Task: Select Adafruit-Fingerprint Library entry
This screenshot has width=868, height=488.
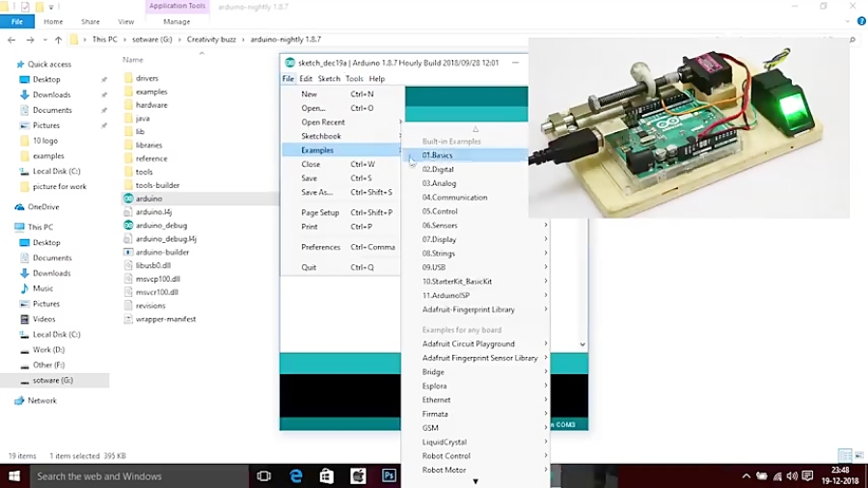Action: tap(475, 310)
